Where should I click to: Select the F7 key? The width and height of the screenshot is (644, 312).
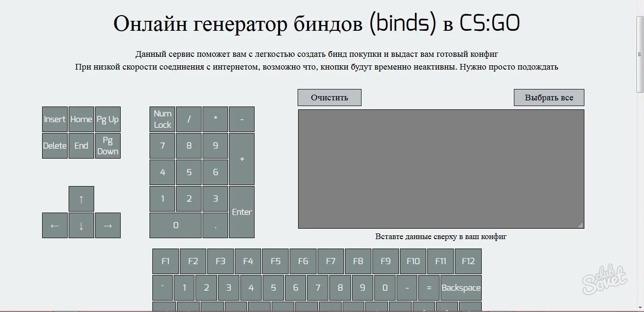[x=331, y=261]
